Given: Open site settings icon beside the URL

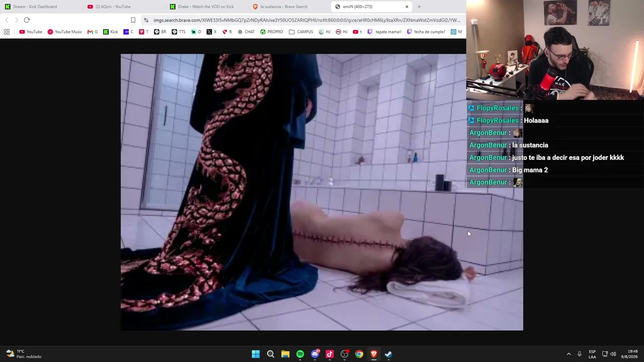Looking at the screenshot, I should (146, 20).
